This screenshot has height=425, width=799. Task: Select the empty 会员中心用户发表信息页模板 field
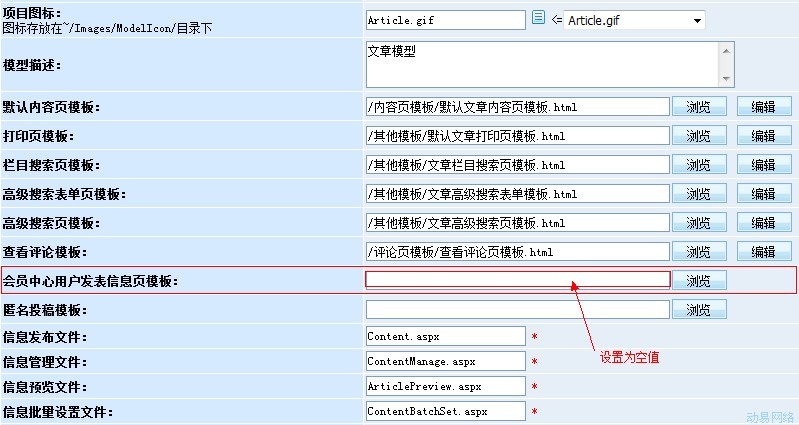(517, 280)
